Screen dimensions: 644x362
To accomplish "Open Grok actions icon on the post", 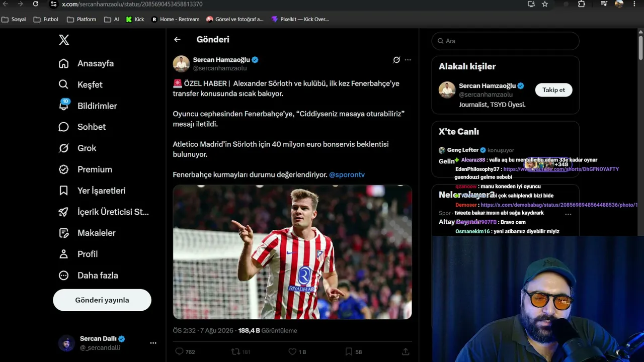I will click(x=396, y=60).
